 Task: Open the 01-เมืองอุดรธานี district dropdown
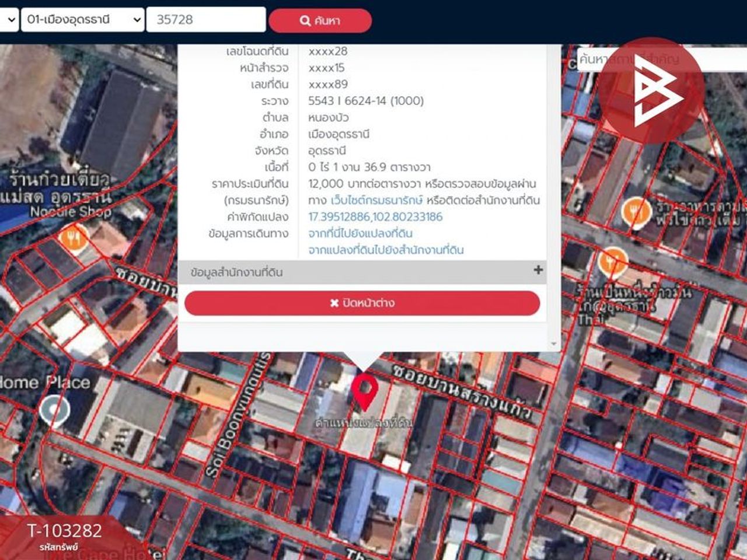click(82, 19)
